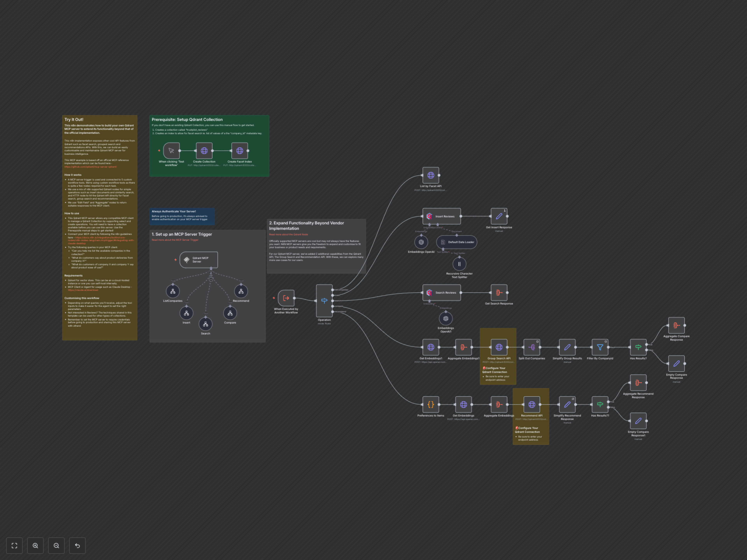Click the reset zoom arrow button
Screen dimensions: 747x560
coord(77,545)
